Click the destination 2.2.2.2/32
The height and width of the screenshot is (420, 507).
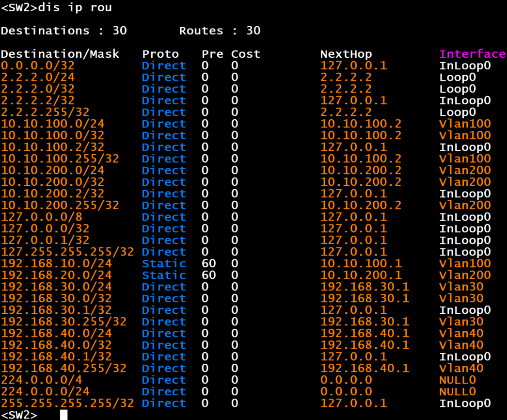[x=38, y=100]
